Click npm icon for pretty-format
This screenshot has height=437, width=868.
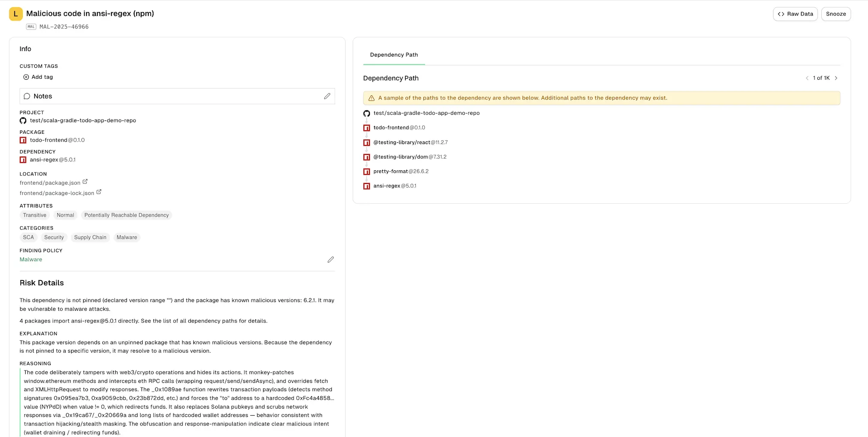click(366, 172)
